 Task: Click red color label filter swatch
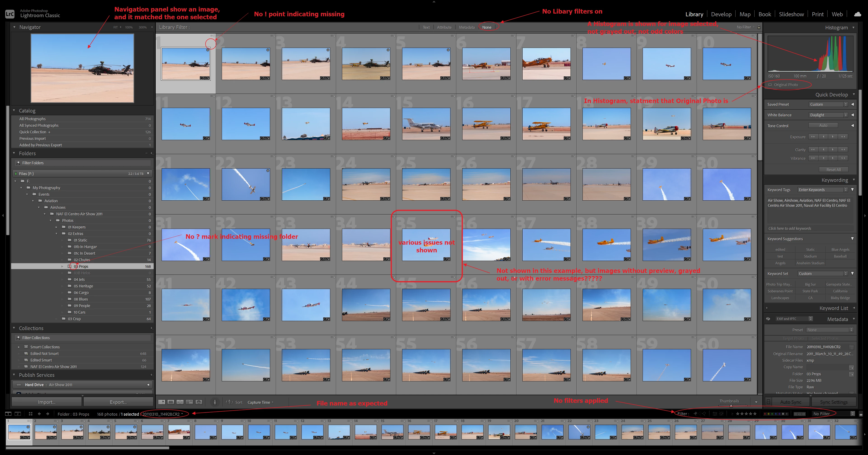pos(765,414)
